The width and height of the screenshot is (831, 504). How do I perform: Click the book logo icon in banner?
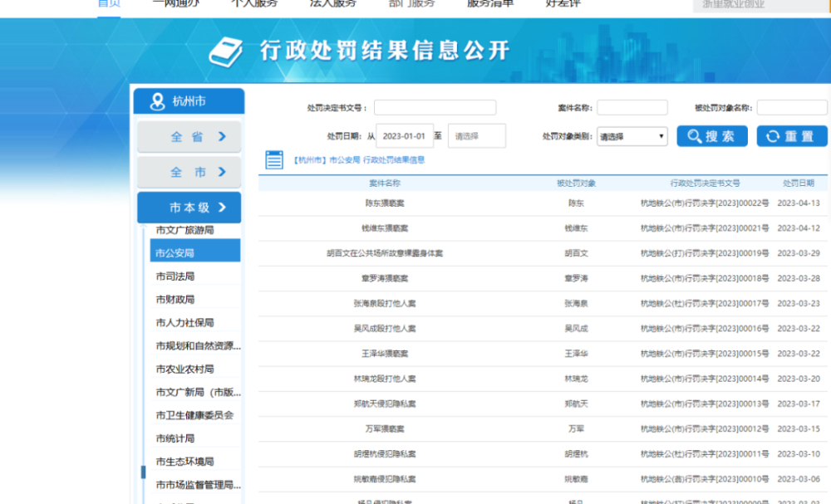224,51
